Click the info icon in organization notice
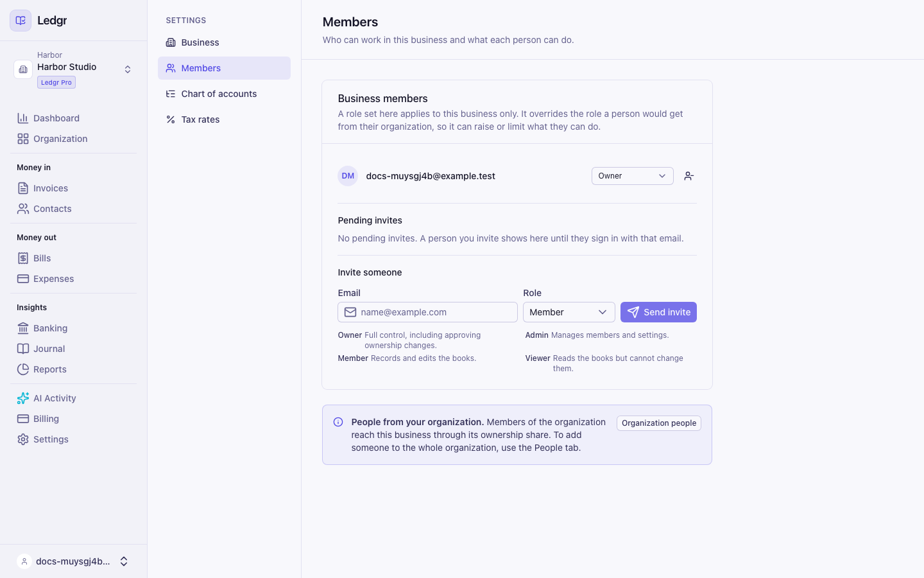This screenshot has width=924, height=578. [338, 422]
